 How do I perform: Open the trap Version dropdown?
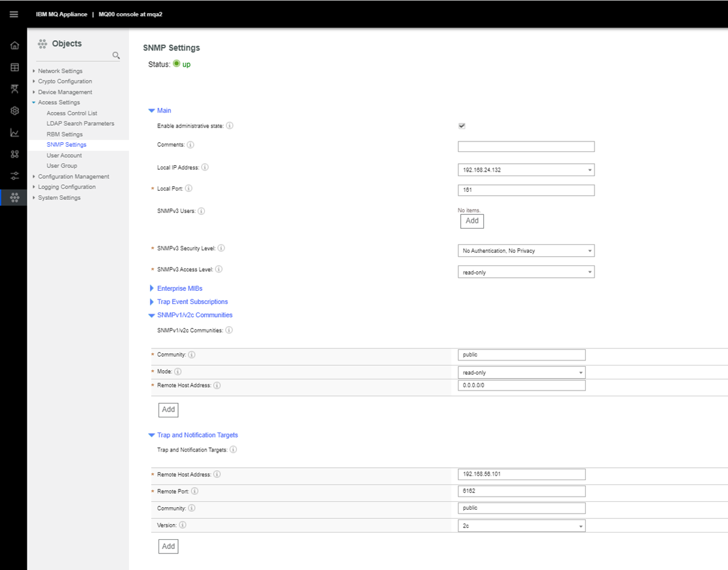coord(521,526)
